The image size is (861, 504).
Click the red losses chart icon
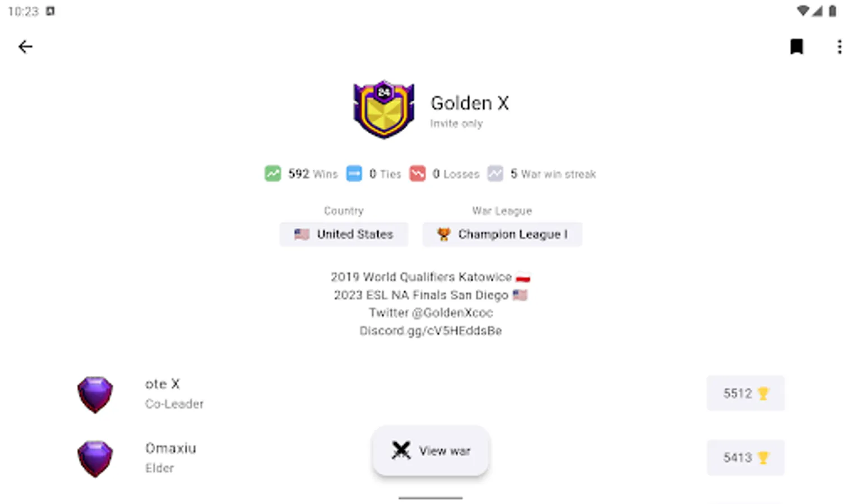(x=418, y=174)
